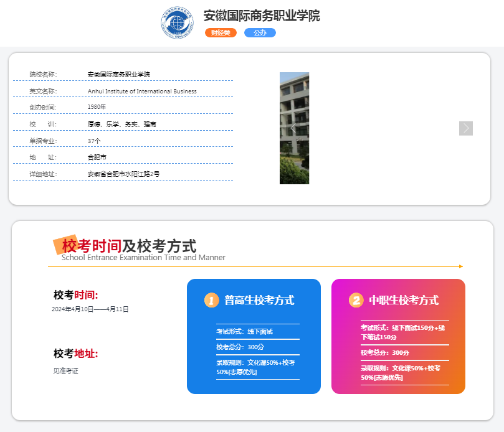Select the 中职生校考方式 card heading
Viewport: 504px width, 432px height.
tap(404, 300)
